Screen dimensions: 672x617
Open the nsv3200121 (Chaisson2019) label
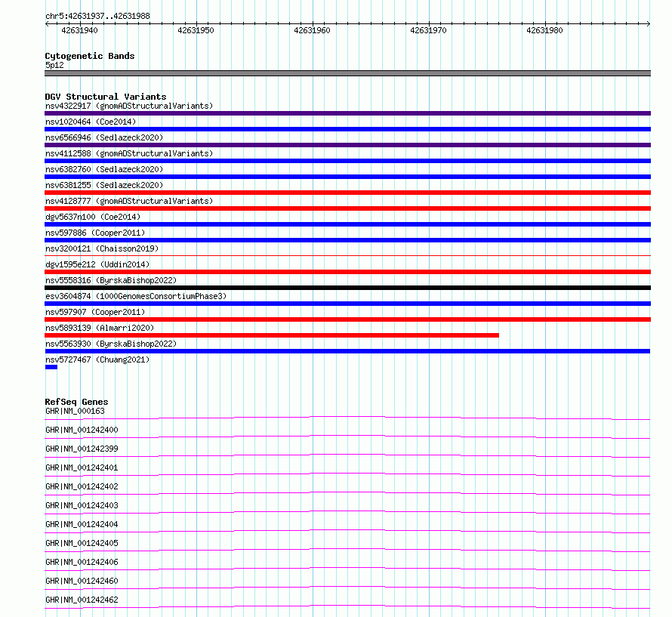coord(102,248)
